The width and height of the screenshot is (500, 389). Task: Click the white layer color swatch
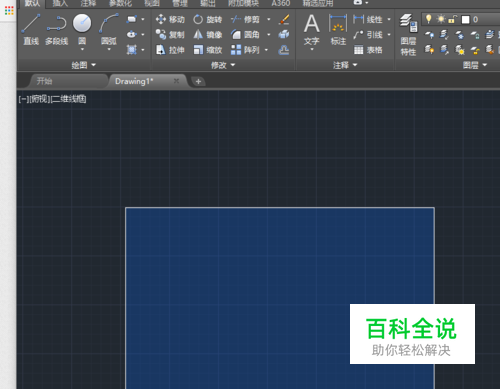coord(465,20)
